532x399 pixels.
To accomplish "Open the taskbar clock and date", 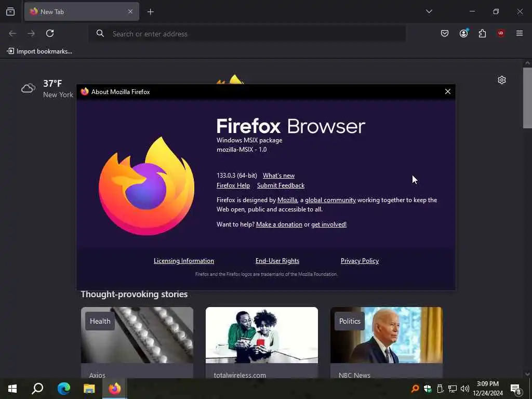I will pyautogui.click(x=488, y=389).
